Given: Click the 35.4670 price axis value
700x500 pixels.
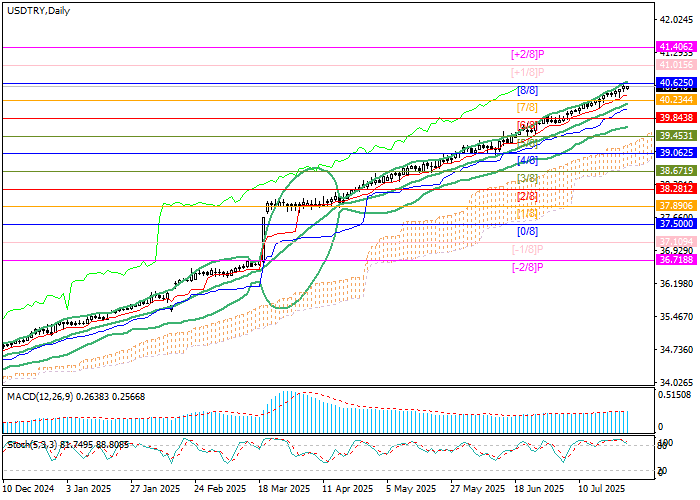Looking at the screenshot, I should point(676,317).
